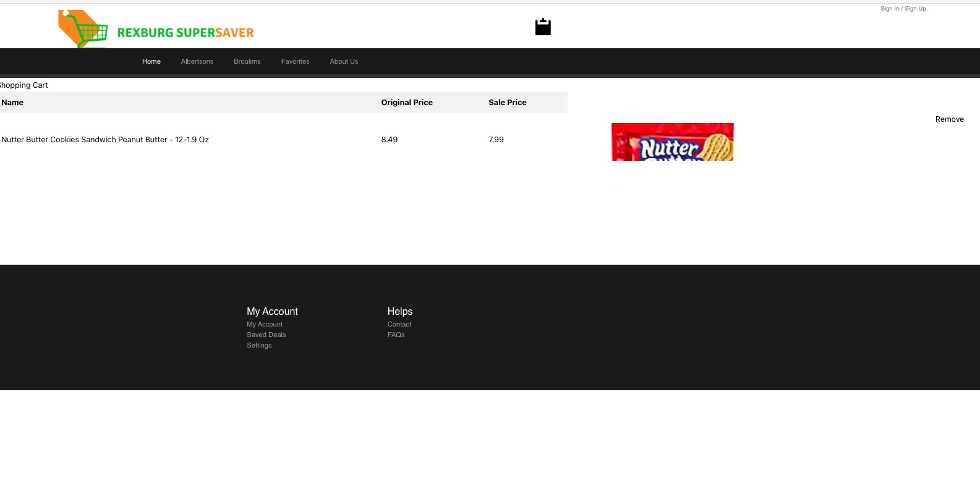
Task: Open the Settings footer link
Action: tap(259, 345)
